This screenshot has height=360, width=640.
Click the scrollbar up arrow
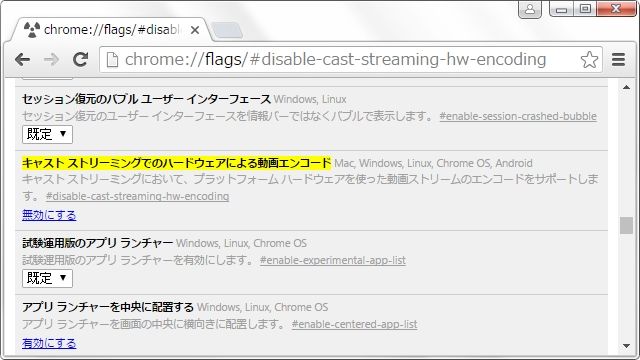click(626, 87)
